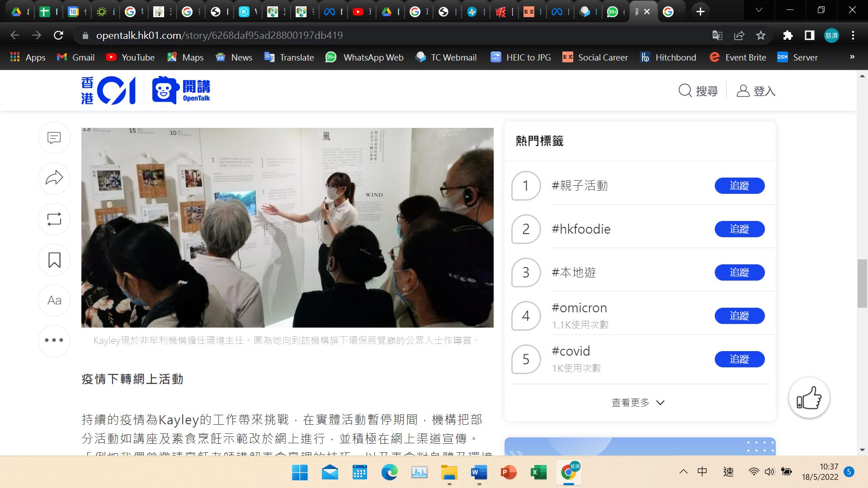Expand hidden bookmarks overflow chevron
868x488 pixels.
coord(852,57)
